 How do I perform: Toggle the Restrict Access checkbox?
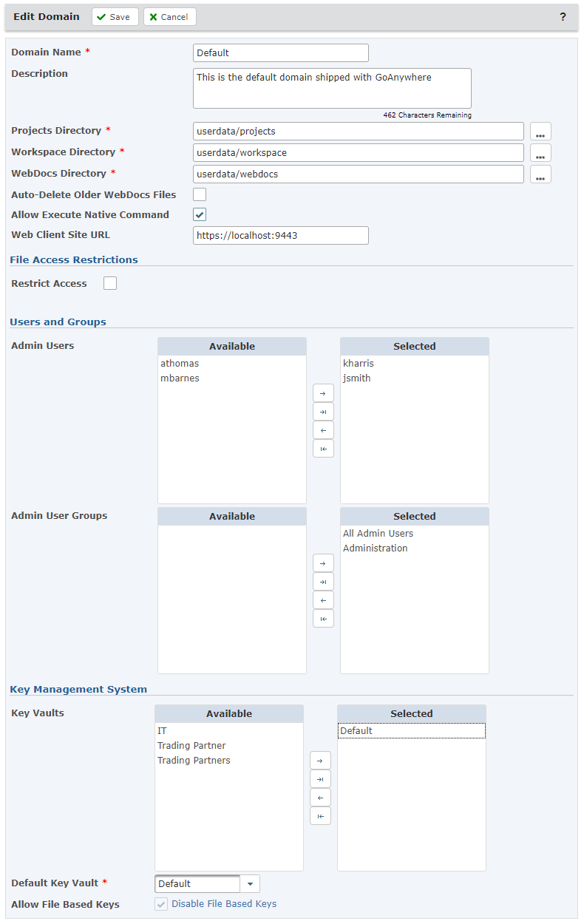(x=110, y=283)
